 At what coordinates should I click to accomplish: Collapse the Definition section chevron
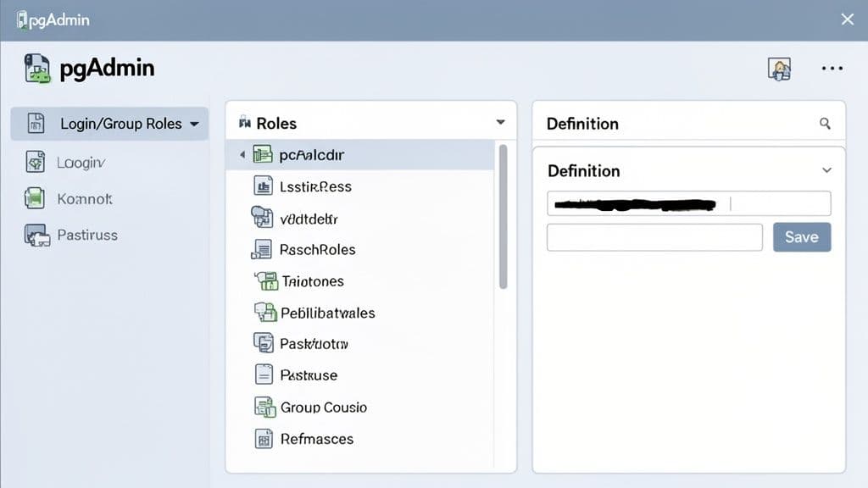pos(826,169)
